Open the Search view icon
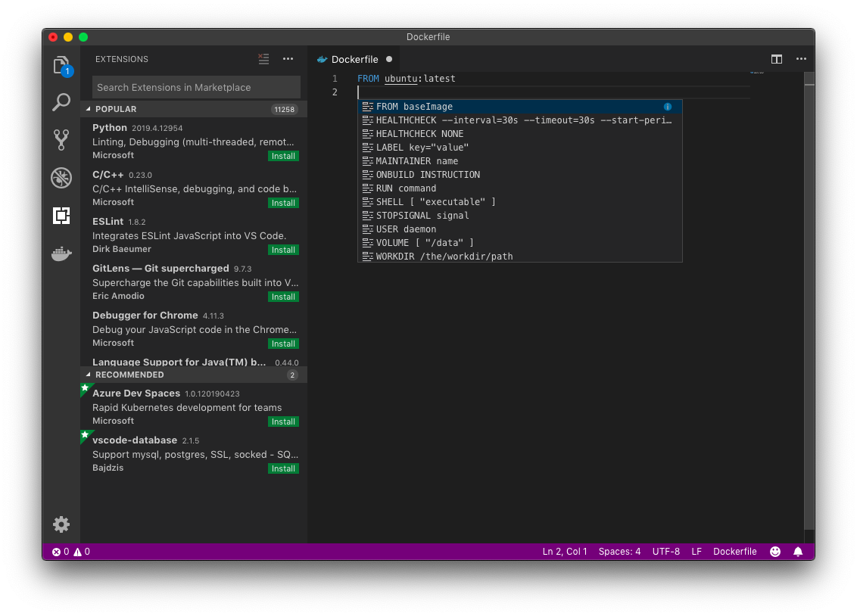The width and height of the screenshot is (857, 616). (61, 102)
